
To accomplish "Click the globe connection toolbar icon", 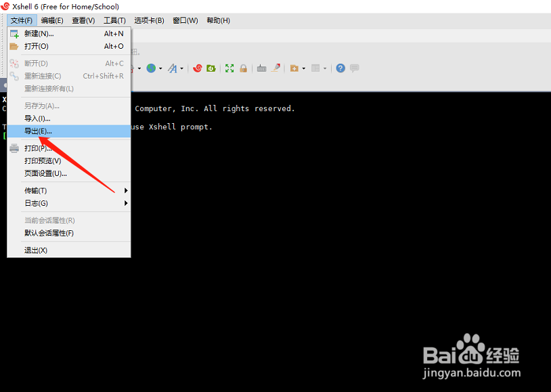I will (152, 68).
